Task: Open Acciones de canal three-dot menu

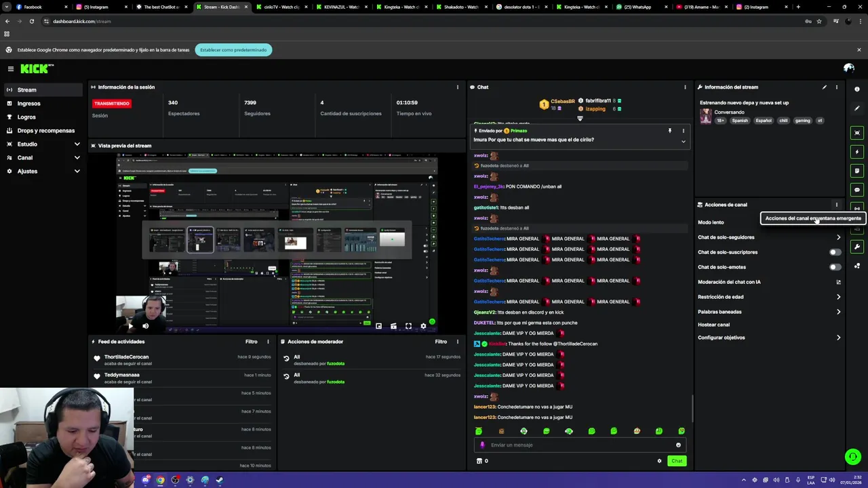Action: coord(836,205)
